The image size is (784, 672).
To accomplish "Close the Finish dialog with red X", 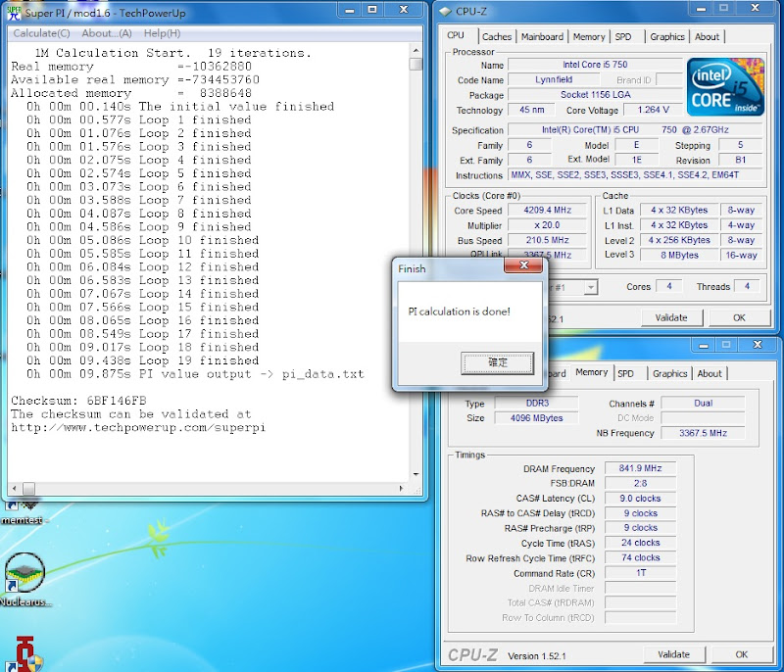I will [524, 265].
